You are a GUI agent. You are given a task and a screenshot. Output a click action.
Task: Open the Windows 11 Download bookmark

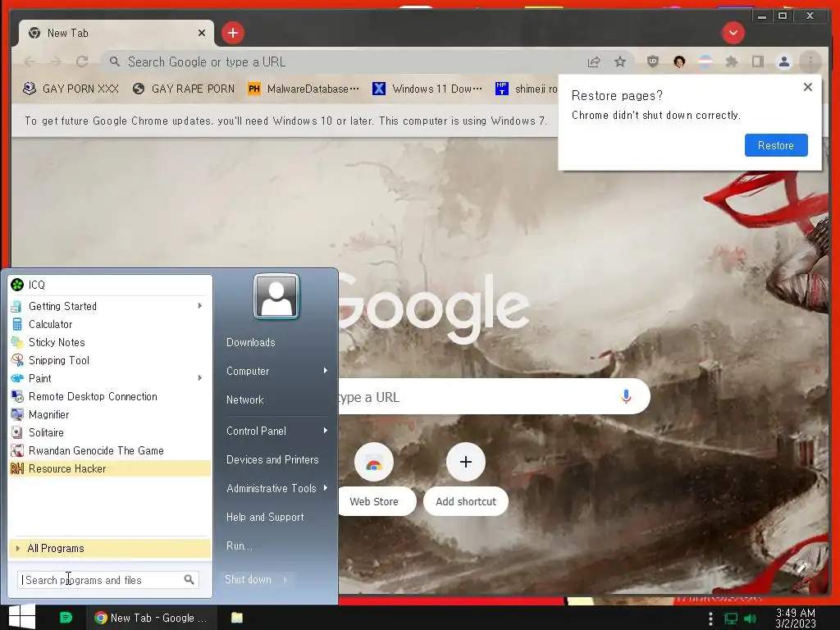427,89
